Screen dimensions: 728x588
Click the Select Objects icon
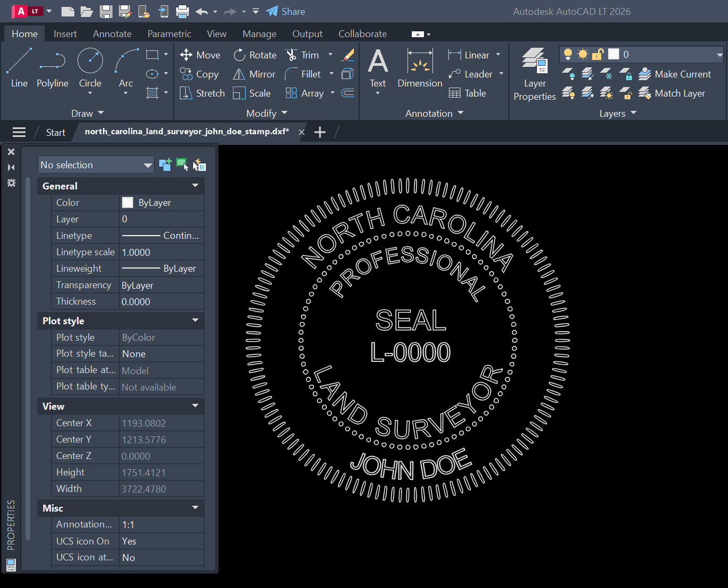[x=182, y=165]
